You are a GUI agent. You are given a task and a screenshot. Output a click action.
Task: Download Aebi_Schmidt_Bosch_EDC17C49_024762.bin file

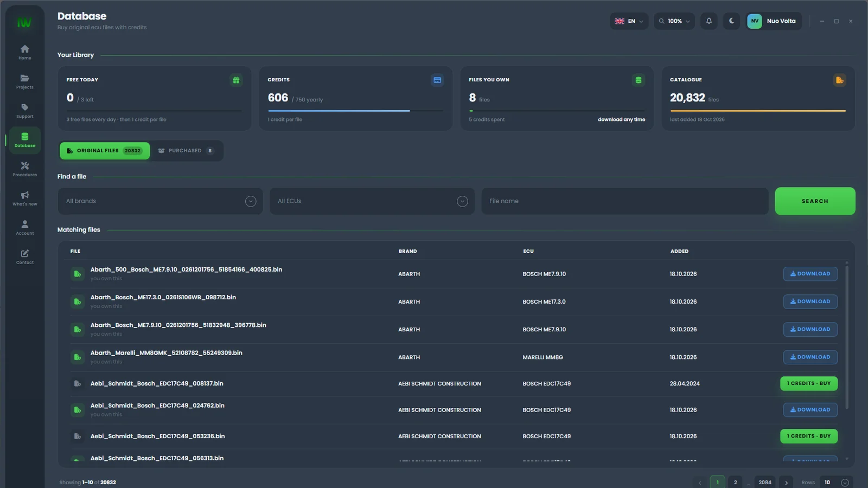(x=810, y=410)
